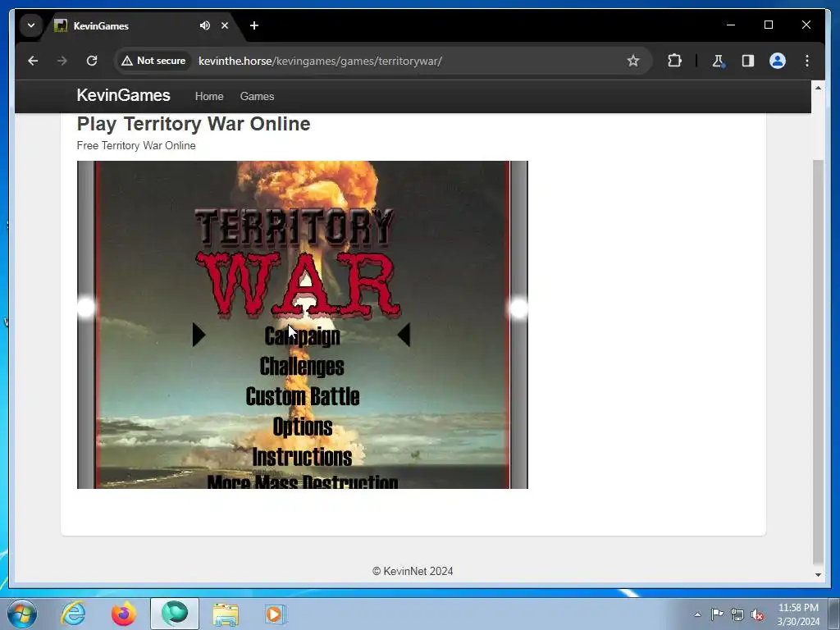Minimize the browser window
840x630 pixels.
[x=731, y=25]
